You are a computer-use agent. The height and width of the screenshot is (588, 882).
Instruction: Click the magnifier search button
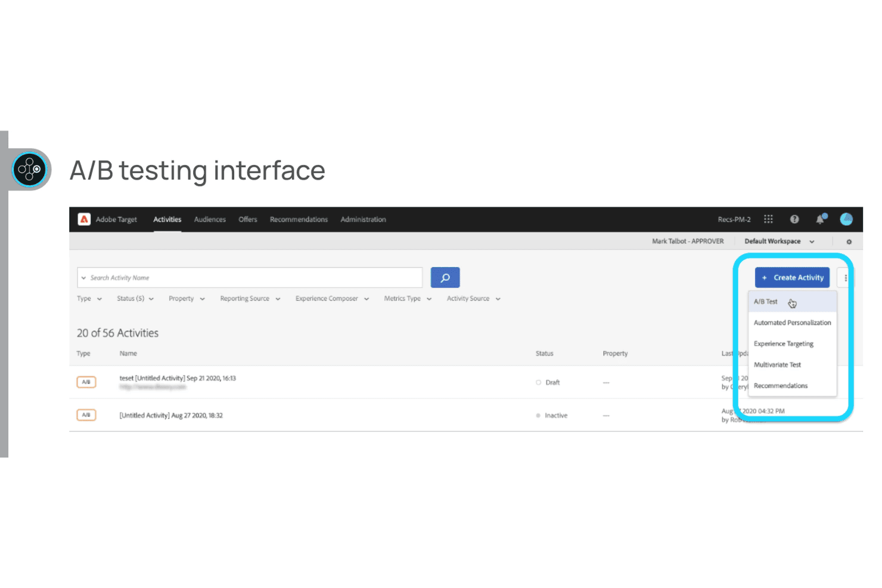tap(445, 278)
